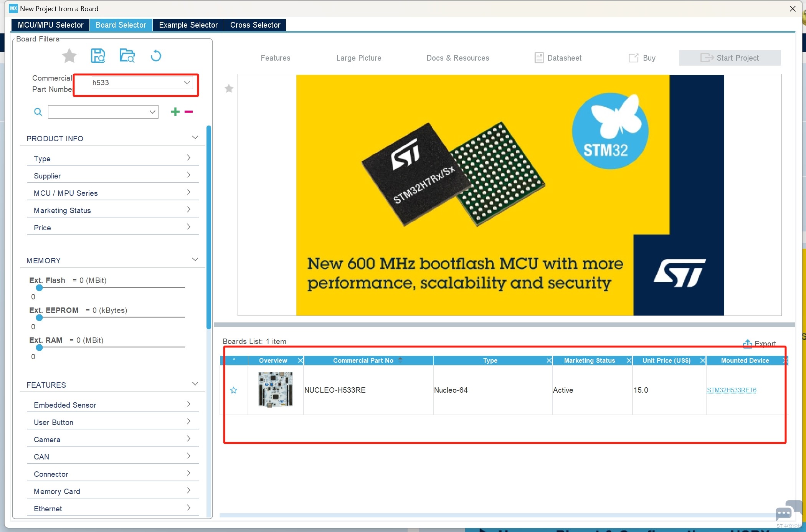
Task: Open the Example Selector tab
Action: tap(188, 25)
